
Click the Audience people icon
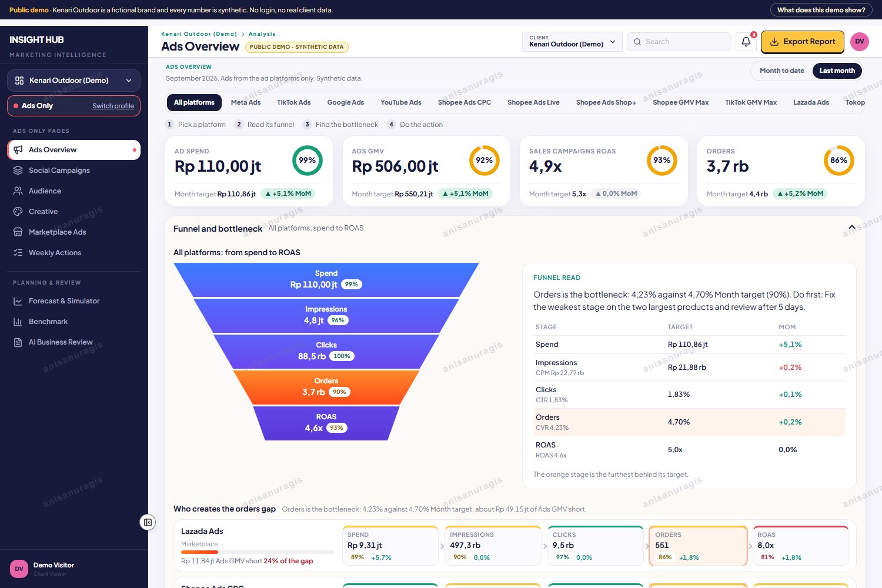(18, 191)
